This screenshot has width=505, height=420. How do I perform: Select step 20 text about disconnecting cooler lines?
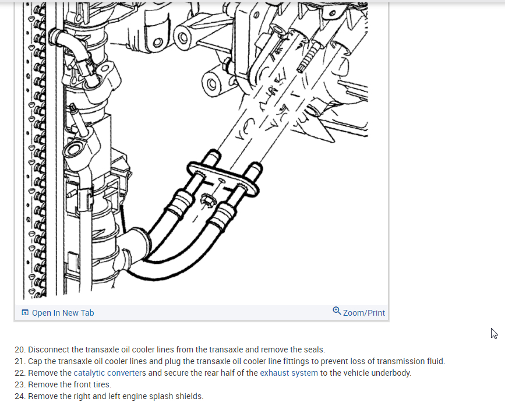click(176, 350)
